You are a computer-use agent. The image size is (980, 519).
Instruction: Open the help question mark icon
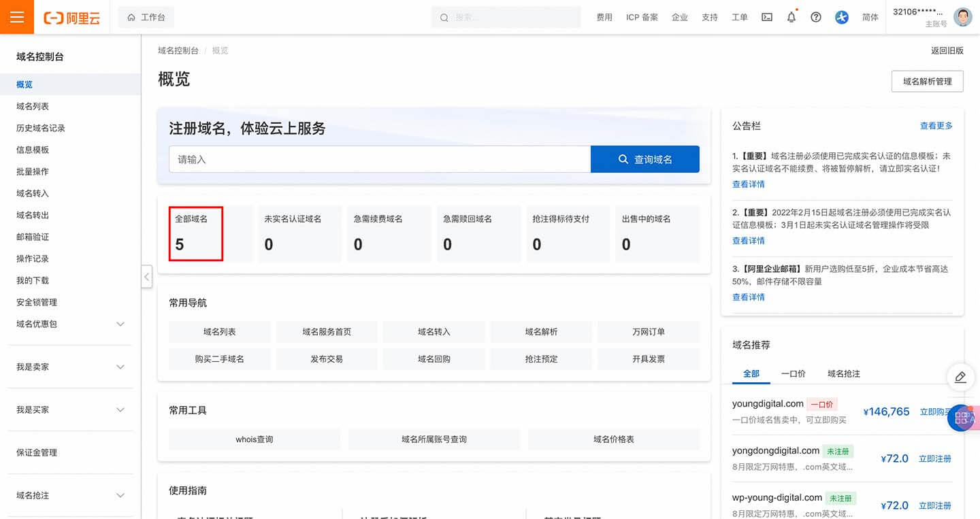click(x=816, y=18)
